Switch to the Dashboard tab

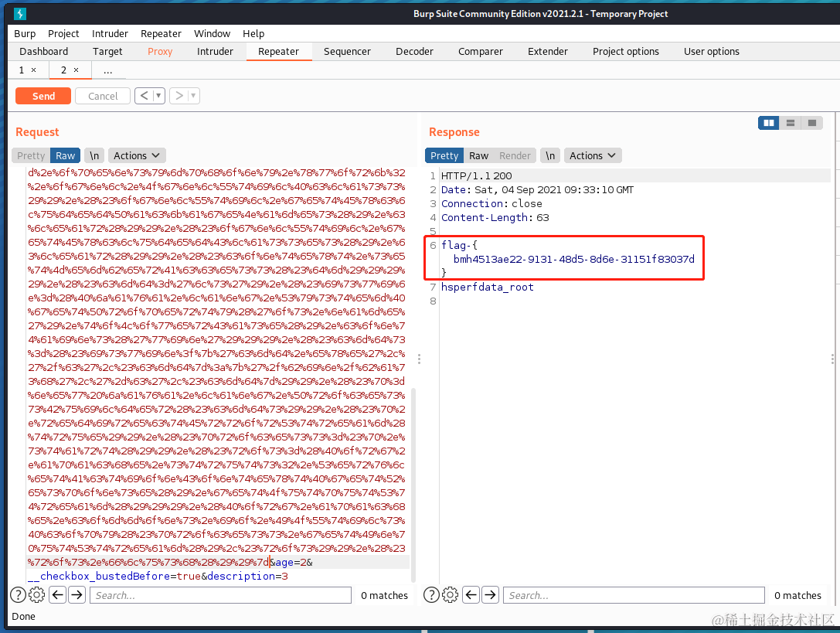coord(44,52)
